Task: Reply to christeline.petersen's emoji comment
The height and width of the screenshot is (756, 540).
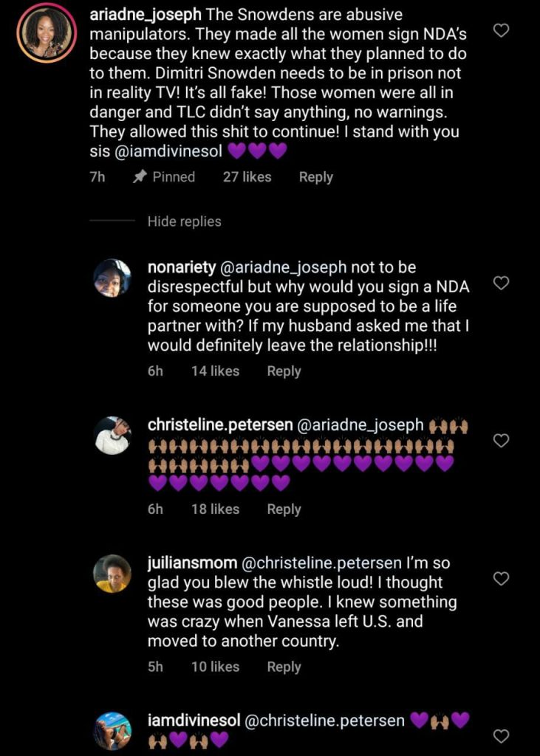Action: [284, 509]
